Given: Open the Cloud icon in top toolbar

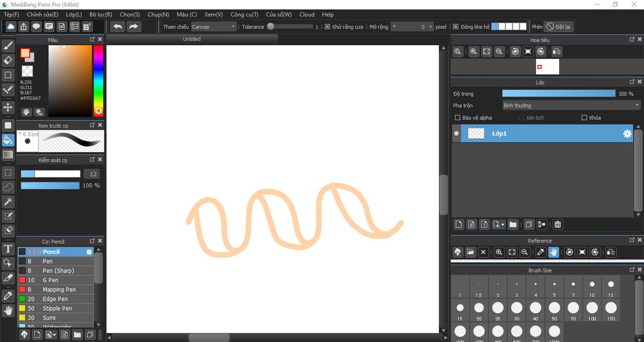Looking at the screenshot, I should 11,26.
